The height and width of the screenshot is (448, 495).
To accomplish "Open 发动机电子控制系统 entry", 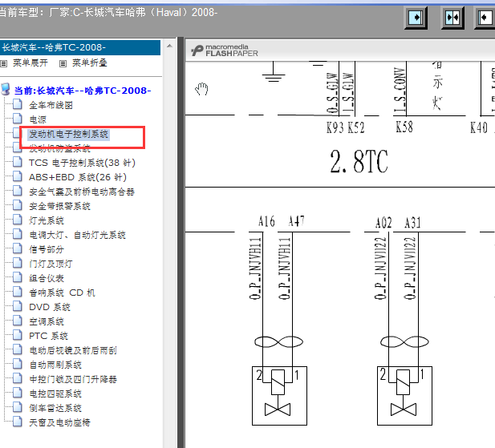I will pyautogui.click(x=68, y=134).
